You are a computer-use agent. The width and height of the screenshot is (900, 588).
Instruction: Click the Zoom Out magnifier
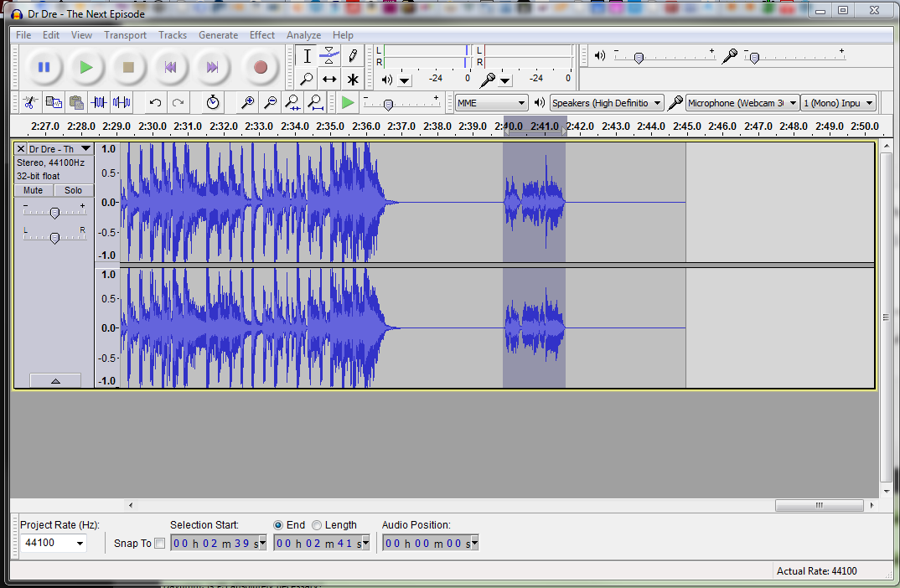pyautogui.click(x=270, y=103)
